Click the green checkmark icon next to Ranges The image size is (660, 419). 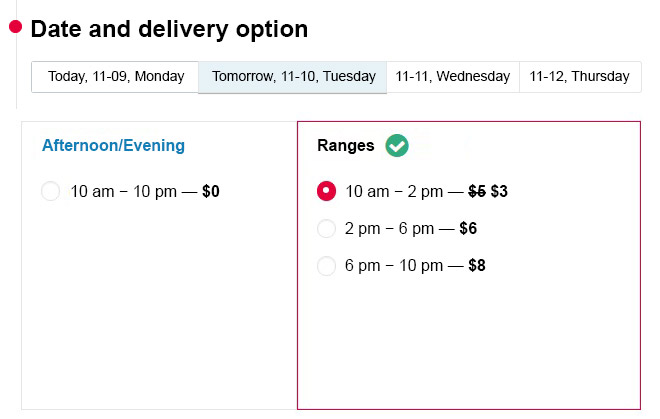point(397,145)
